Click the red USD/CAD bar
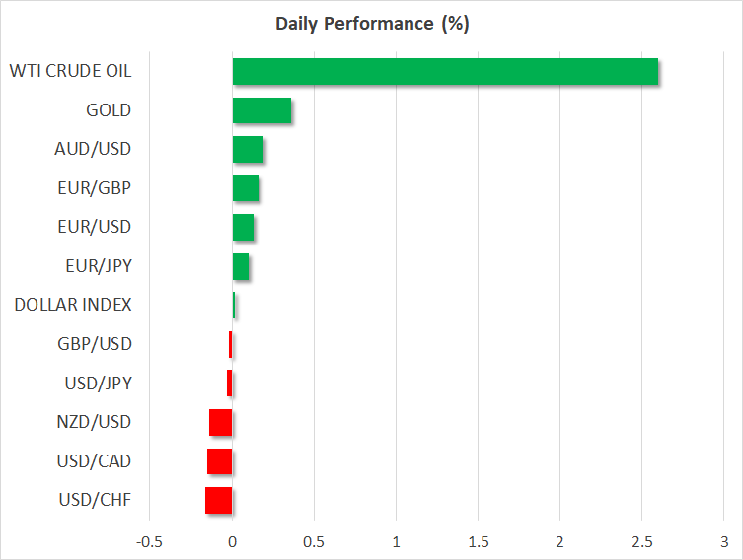Image resolution: width=743 pixels, height=560 pixels. click(x=220, y=461)
